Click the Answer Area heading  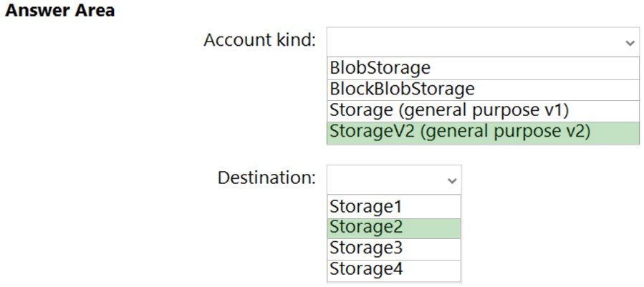tap(59, 11)
